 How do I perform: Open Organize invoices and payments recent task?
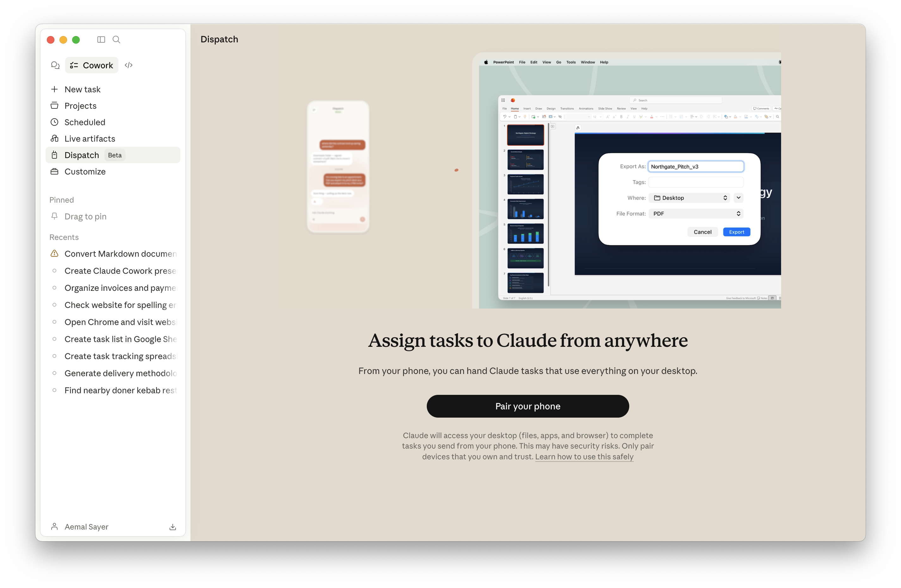120,288
